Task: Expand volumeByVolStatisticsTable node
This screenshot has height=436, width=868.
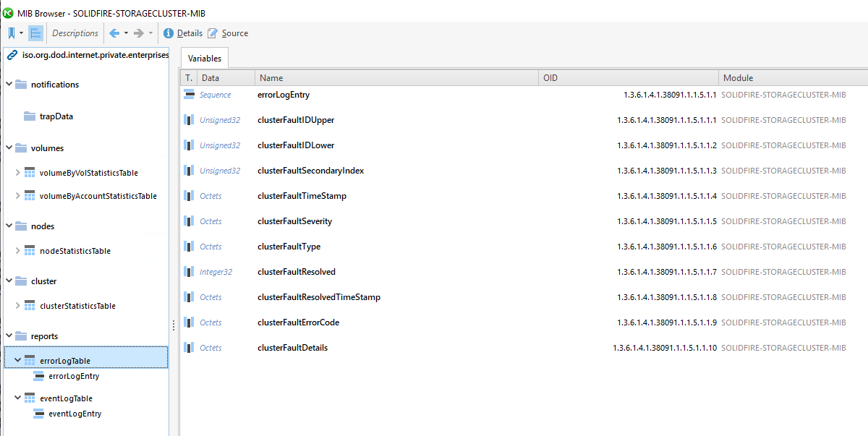Action: tap(18, 173)
